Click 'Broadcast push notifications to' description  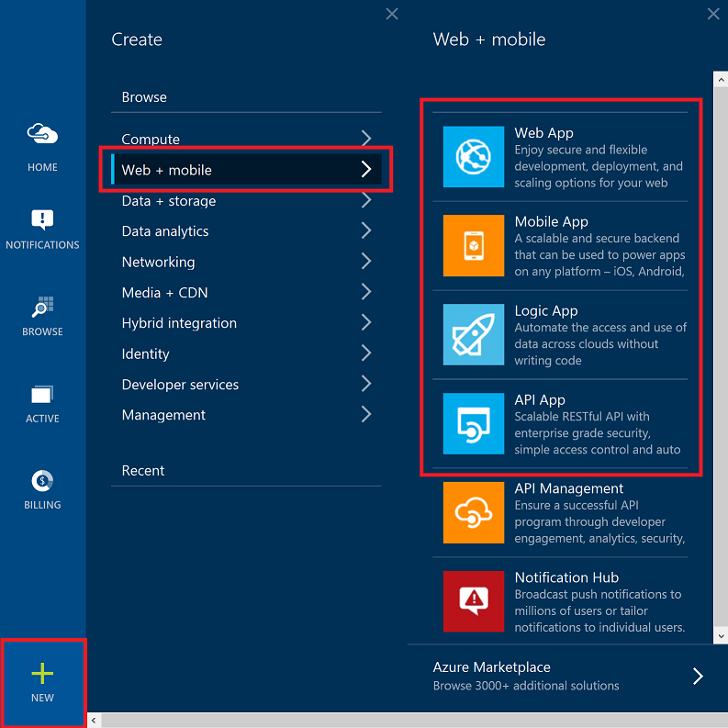[598, 595]
